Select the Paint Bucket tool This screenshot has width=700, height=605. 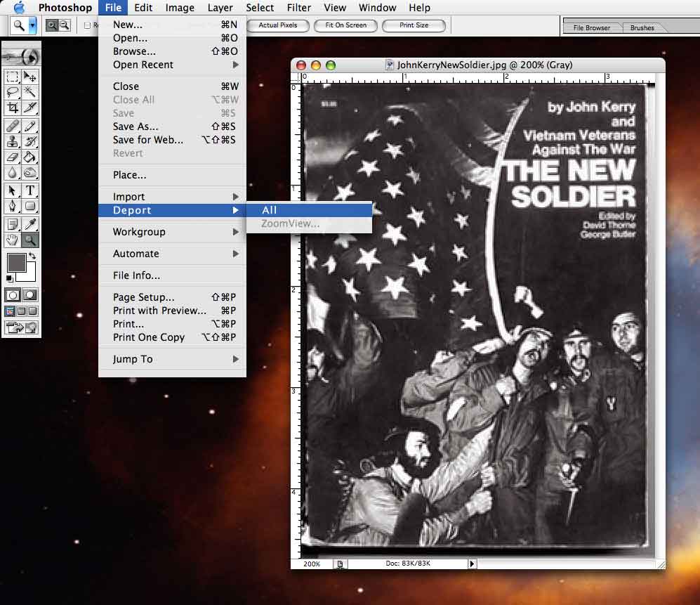[30, 157]
